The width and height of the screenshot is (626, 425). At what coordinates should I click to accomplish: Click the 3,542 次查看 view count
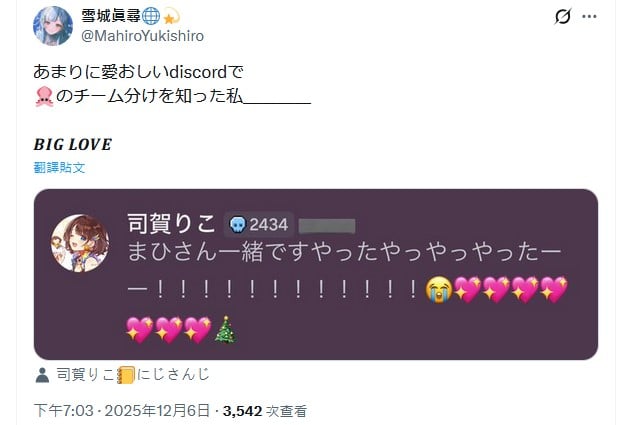265,411
